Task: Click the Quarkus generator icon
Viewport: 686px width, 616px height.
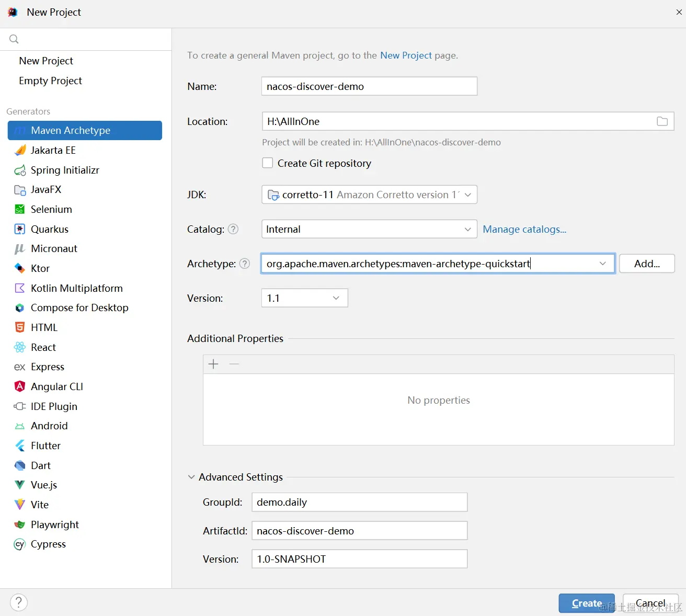Action: (20, 229)
